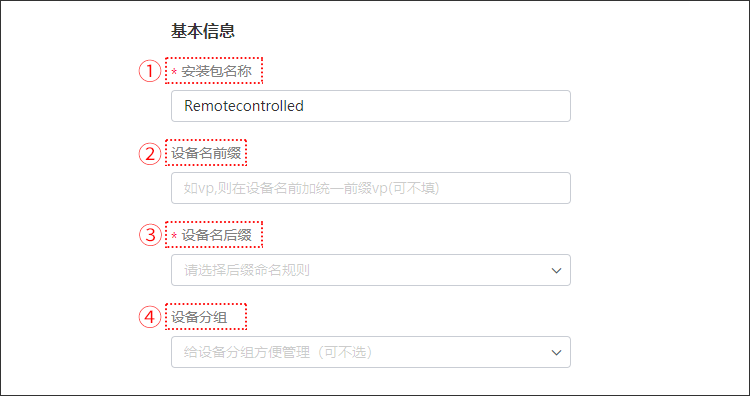Expand the 给设备分组方便管理 dropdown
Viewport: 750px width, 396px height.
(x=371, y=352)
